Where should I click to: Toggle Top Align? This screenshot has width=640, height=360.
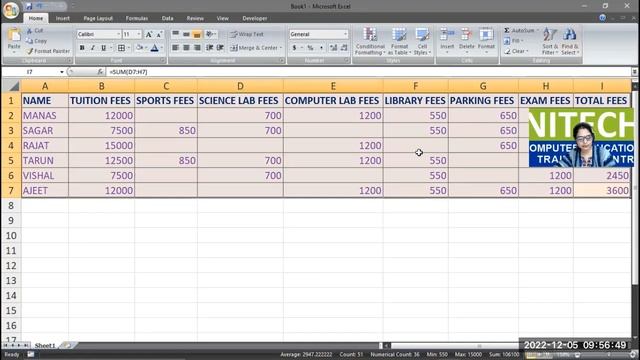click(x=176, y=34)
